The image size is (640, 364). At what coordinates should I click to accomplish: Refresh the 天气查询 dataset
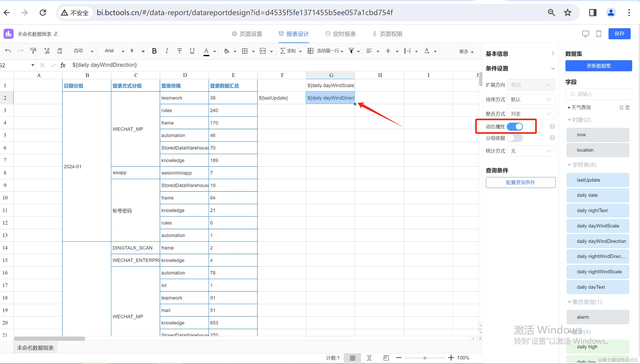click(621, 108)
